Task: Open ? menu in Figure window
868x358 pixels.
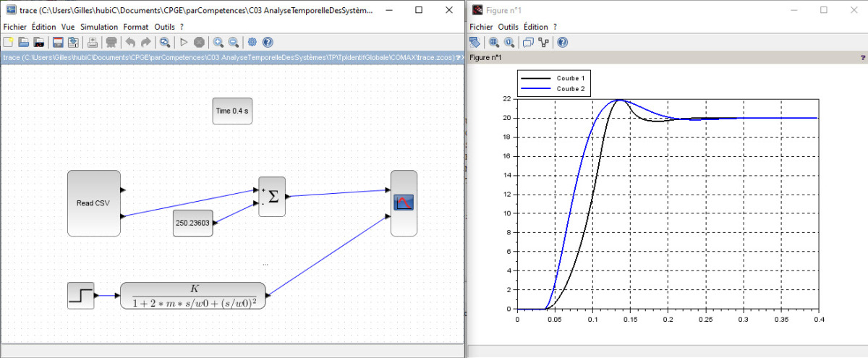Action: (x=555, y=27)
